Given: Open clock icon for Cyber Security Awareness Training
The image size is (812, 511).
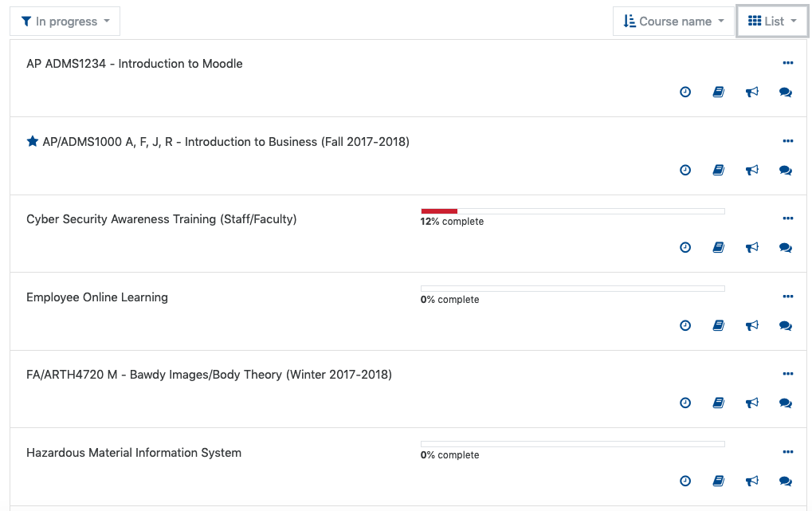Looking at the screenshot, I should (x=685, y=248).
